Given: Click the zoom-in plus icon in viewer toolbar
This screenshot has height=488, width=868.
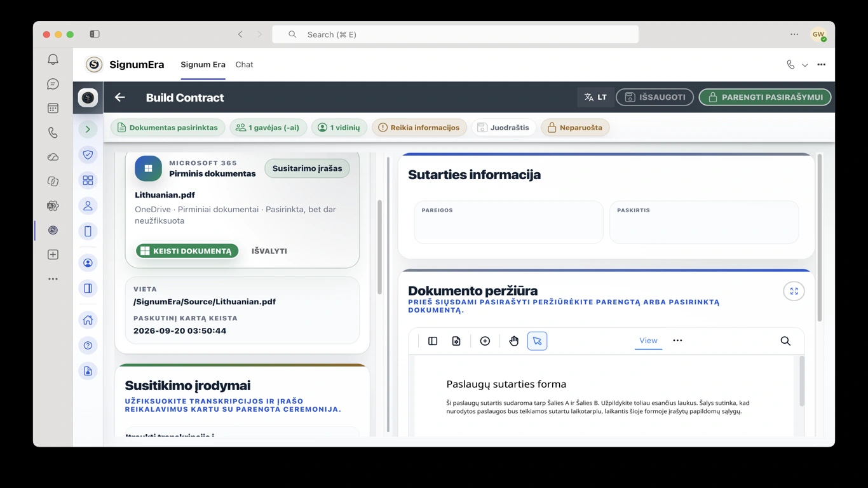Looking at the screenshot, I should 485,341.
